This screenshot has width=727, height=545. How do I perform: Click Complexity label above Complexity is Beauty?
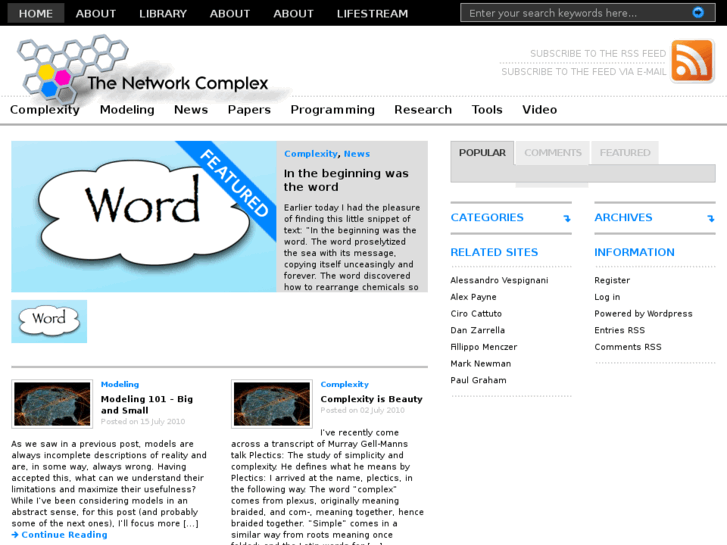point(344,384)
